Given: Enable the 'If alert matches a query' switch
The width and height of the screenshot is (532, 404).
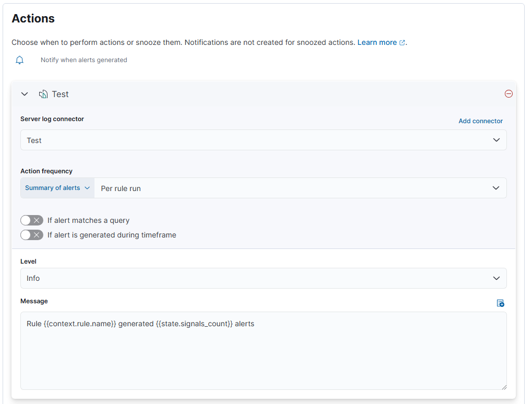Looking at the screenshot, I should pos(32,220).
